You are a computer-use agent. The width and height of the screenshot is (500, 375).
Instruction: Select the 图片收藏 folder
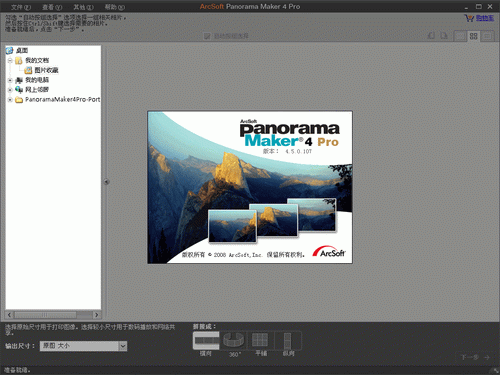click(x=46, y=70)
